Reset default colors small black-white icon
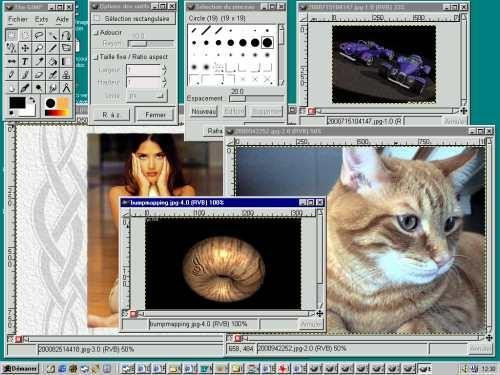The height and width of the screenshot is (375, 500). [12, 113]
